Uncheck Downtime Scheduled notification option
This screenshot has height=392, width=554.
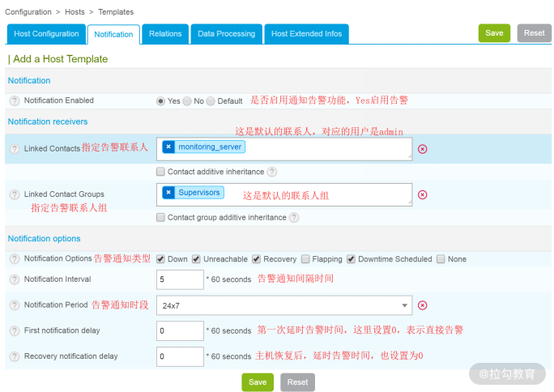[351, 259]
